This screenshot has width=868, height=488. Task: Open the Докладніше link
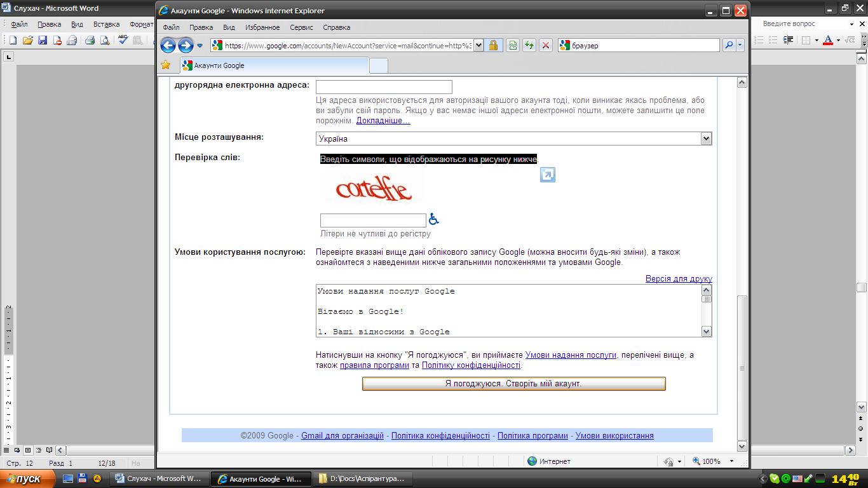coord(383,121)
